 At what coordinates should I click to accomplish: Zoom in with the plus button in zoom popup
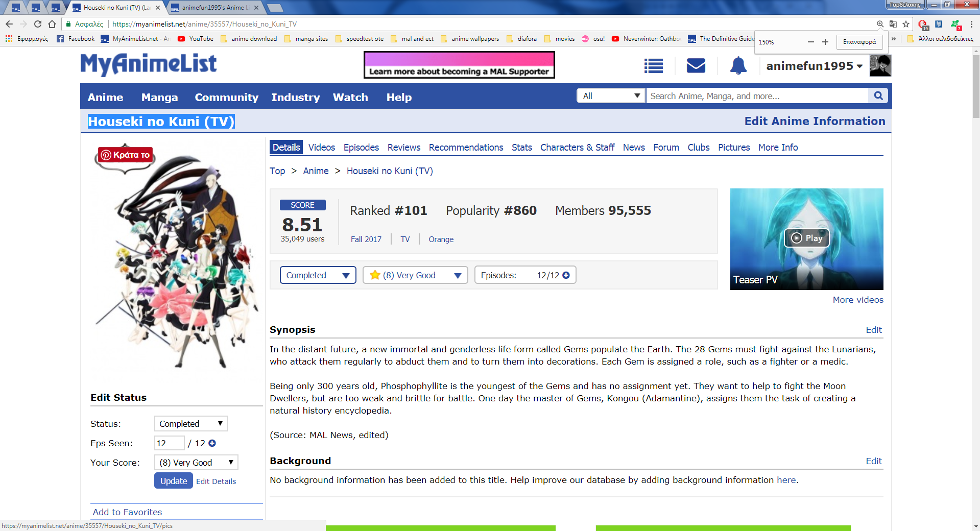tap(825, 42)
